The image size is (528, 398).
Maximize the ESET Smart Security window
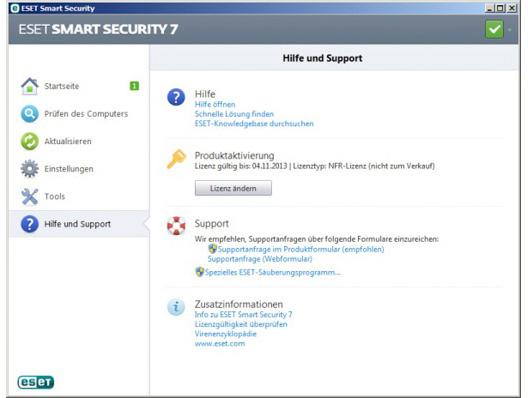[500, 8]
